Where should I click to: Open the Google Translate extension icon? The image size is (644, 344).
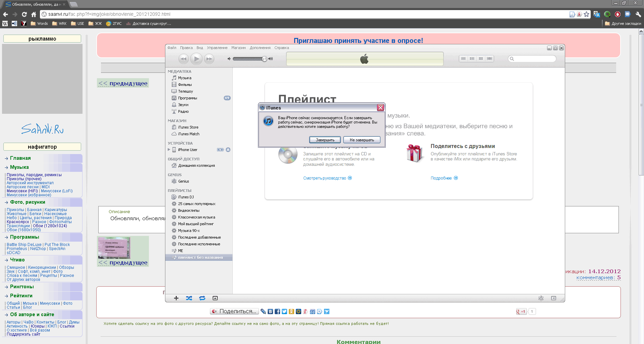pos(597,14)
